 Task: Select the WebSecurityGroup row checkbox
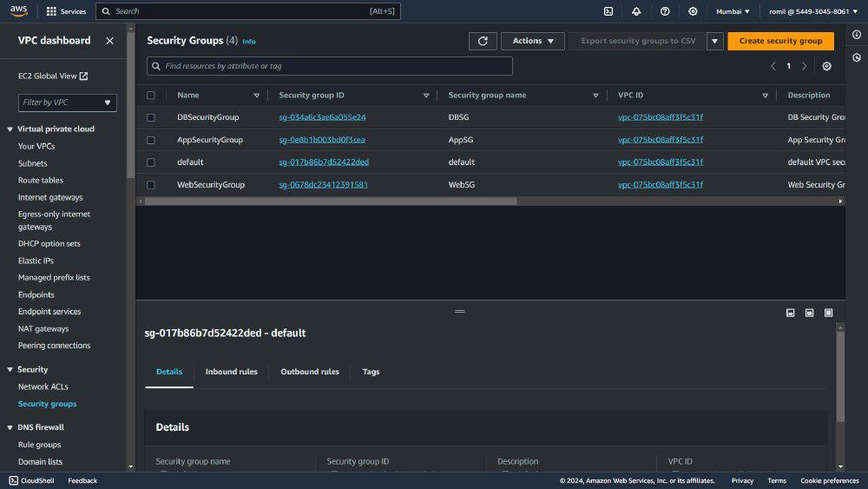click(x=151, y=185)
